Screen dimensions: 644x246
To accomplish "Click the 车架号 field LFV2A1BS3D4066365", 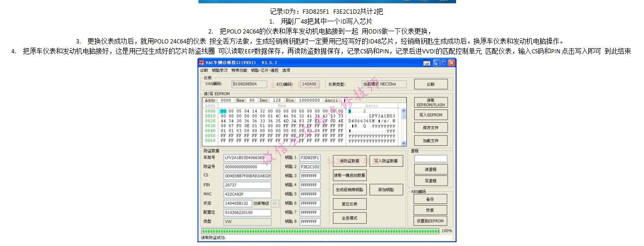I will tap(248, 158).
